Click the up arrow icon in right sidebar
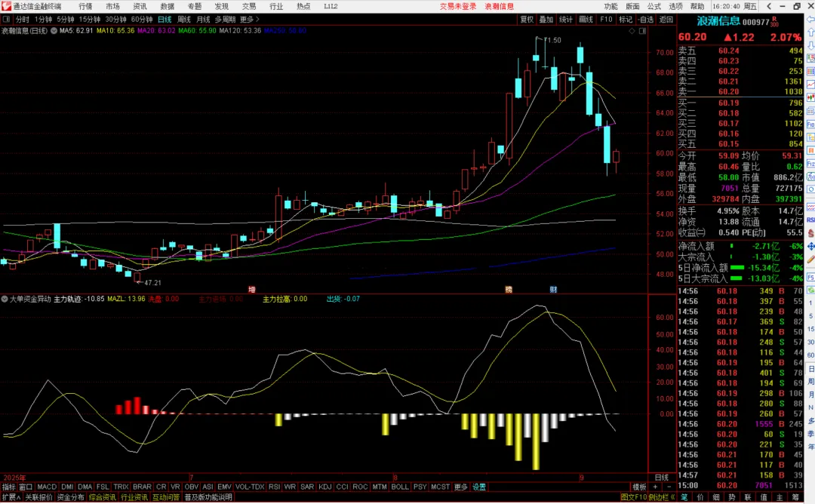 coord(810,32)
